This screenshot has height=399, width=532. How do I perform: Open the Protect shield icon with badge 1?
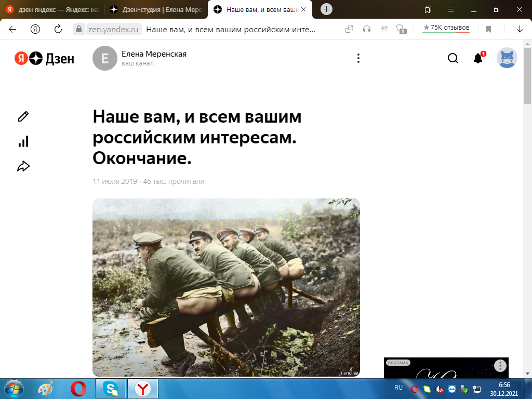401,30
